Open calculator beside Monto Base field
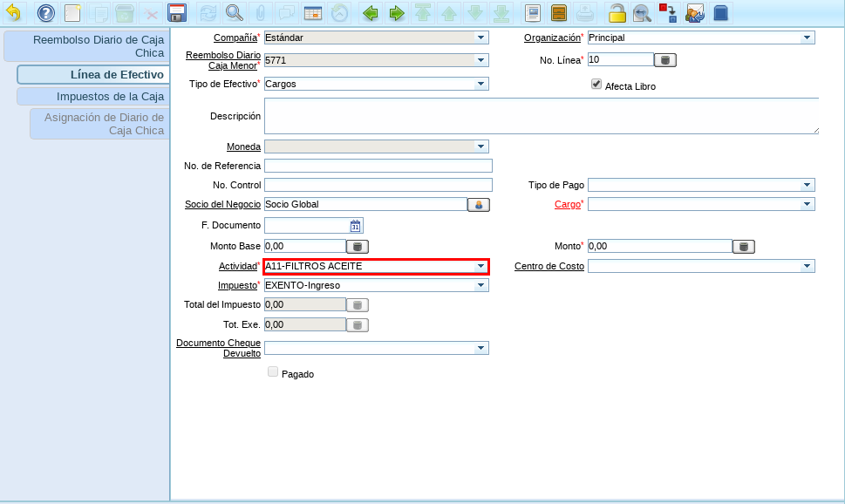This screenshot has height=504, width=845. pos(357,247)
